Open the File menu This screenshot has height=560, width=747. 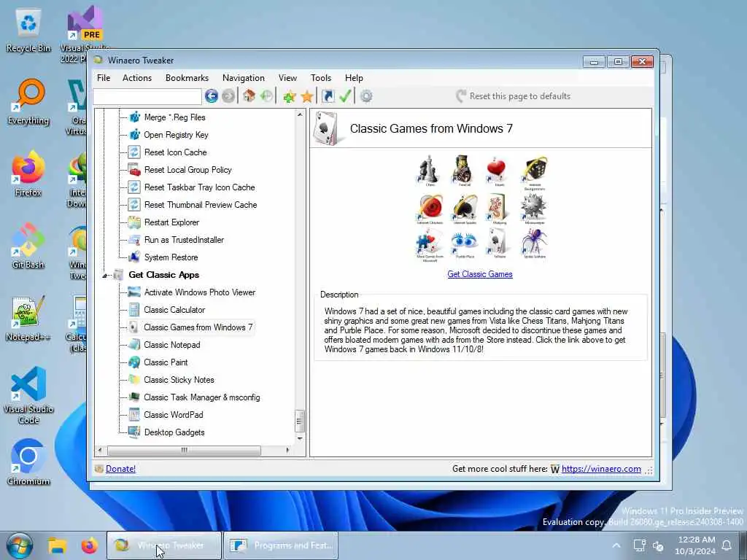(104, 77)
